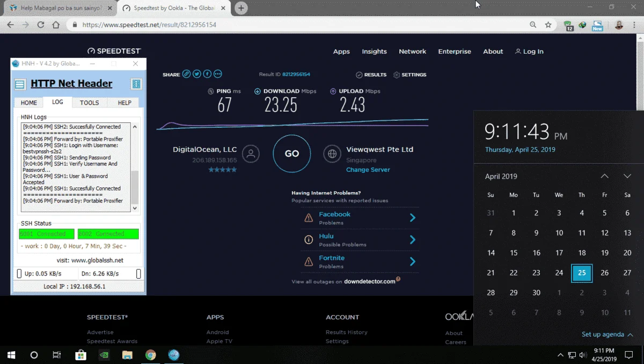644x364 pixels.
Task: Switch to HELP tab in HNH
Action: (125, 103)
